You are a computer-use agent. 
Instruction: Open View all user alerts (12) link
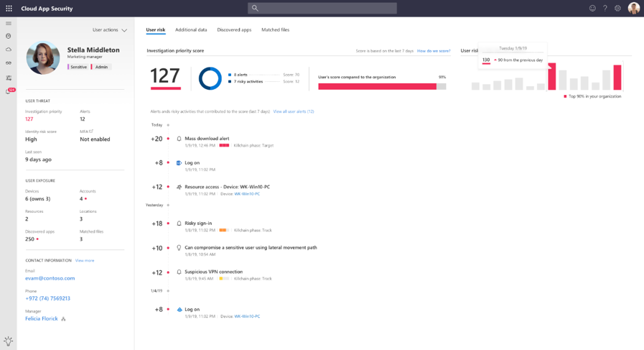click(x=294, y=111)
